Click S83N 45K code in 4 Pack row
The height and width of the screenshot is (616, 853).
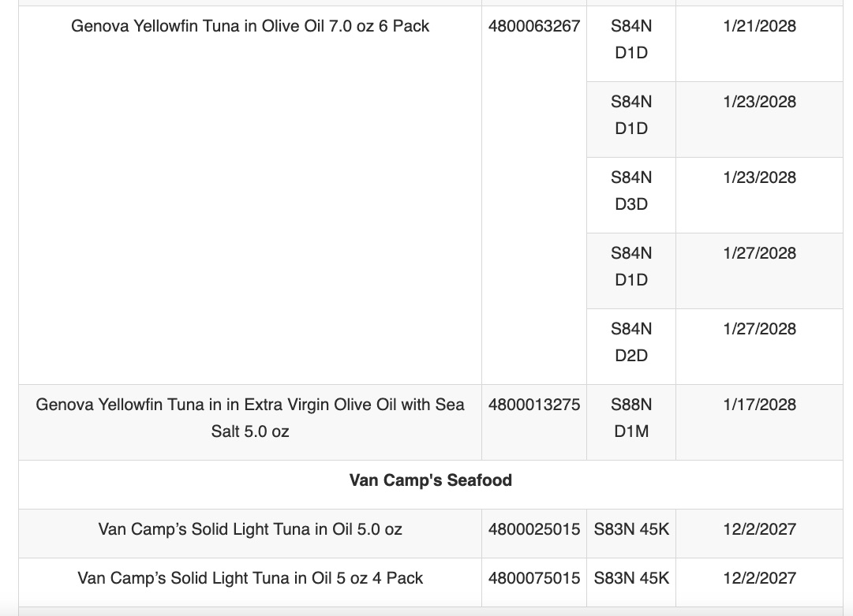tap(631, 578)
